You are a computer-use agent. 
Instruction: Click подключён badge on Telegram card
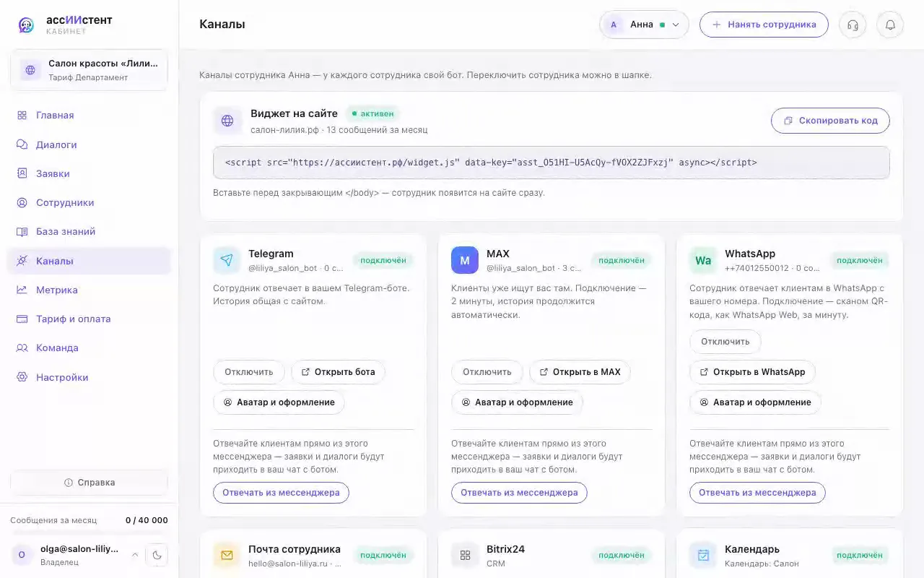383,260
